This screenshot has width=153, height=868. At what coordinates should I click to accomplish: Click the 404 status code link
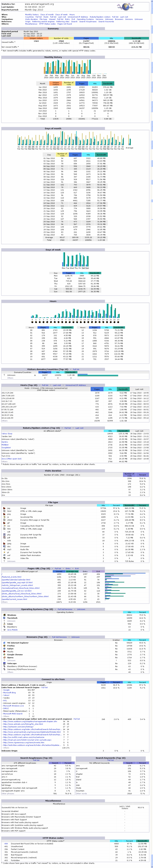tap(6, 844)
